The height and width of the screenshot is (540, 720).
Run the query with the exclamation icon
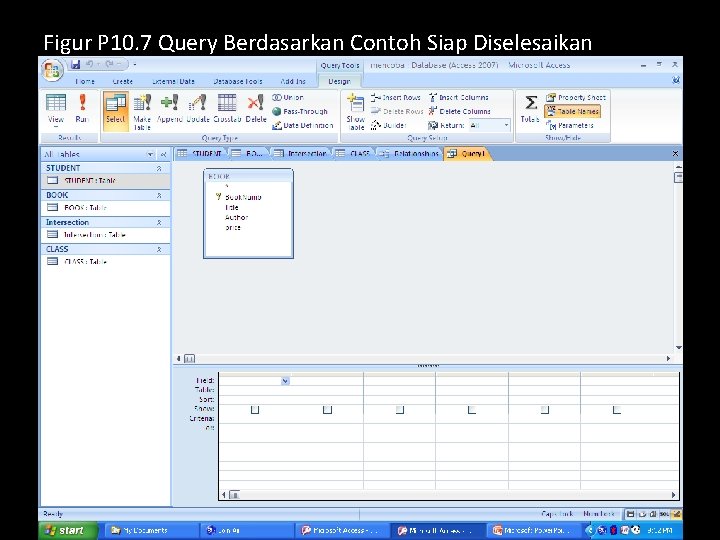point(82,109)
